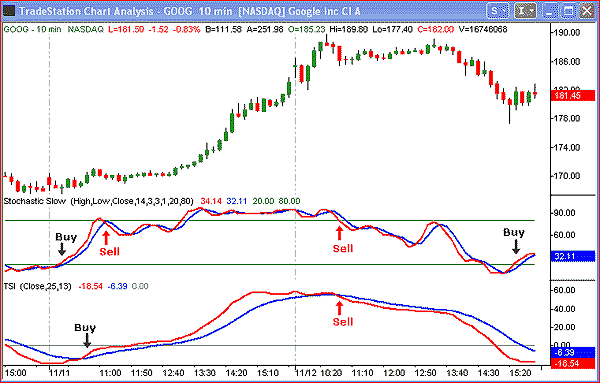This screenshot has height=383, width=600.
Task: Click the 14:30 time axis label
Action: [x=490, y=373]
